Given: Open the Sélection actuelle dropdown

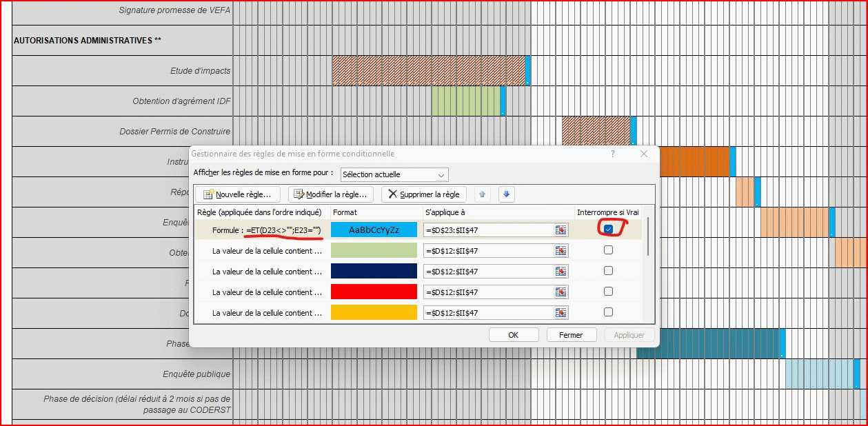Looking at the screenshot, I should (x=394, y=174).
